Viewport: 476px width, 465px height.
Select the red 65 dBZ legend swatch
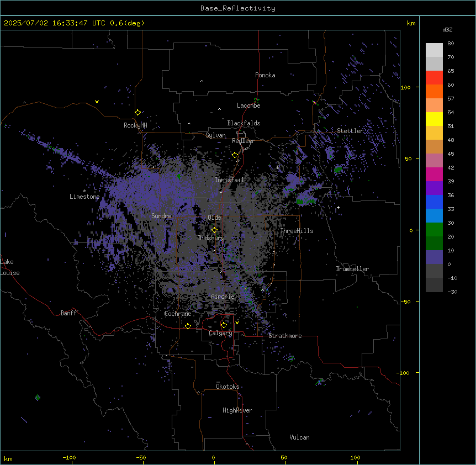434,77
